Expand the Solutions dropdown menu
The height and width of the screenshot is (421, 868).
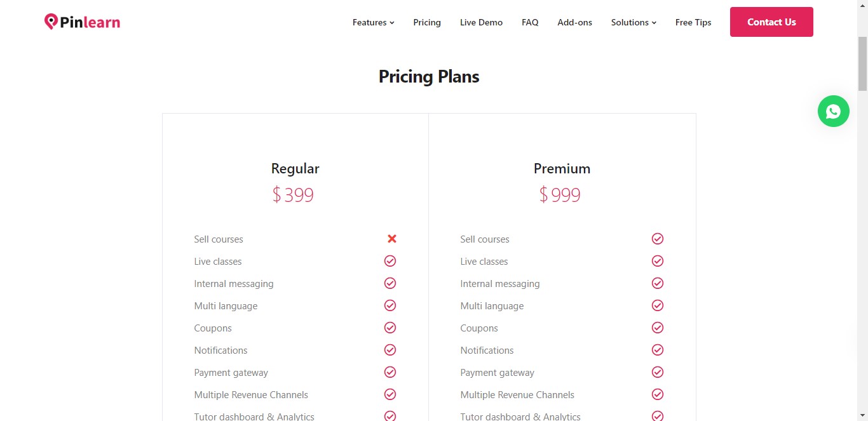634,22
